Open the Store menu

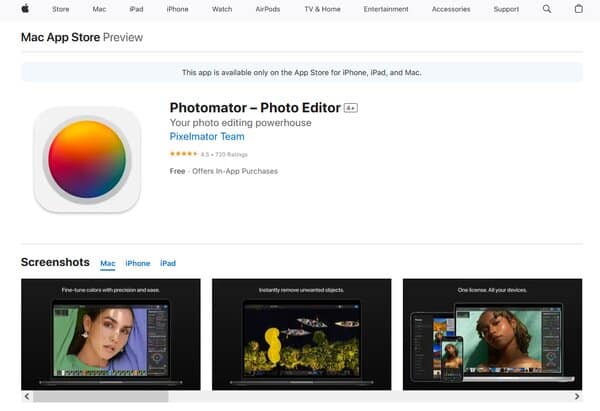click(x=61, y=9)
